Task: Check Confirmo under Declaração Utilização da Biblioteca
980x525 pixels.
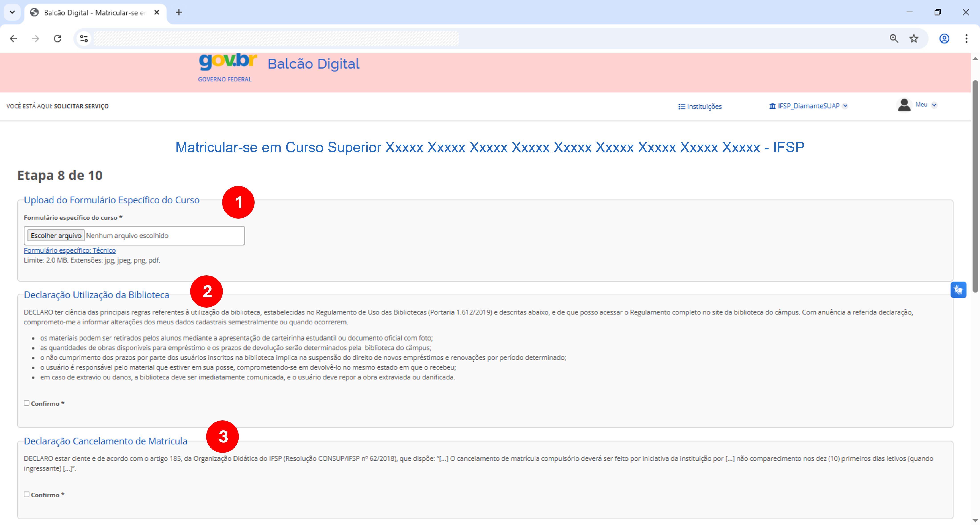Action: (x=27, y=403)
